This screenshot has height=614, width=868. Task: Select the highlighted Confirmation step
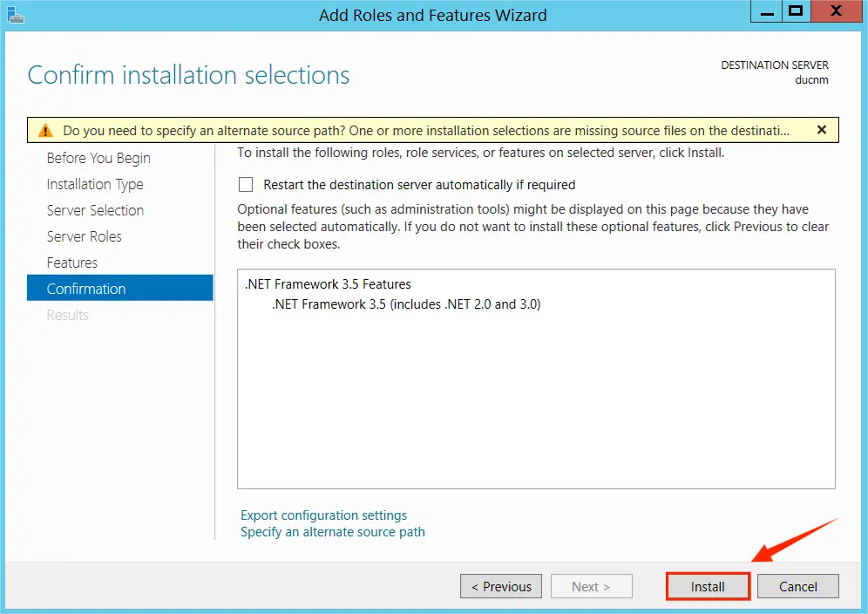coord(85,288)
